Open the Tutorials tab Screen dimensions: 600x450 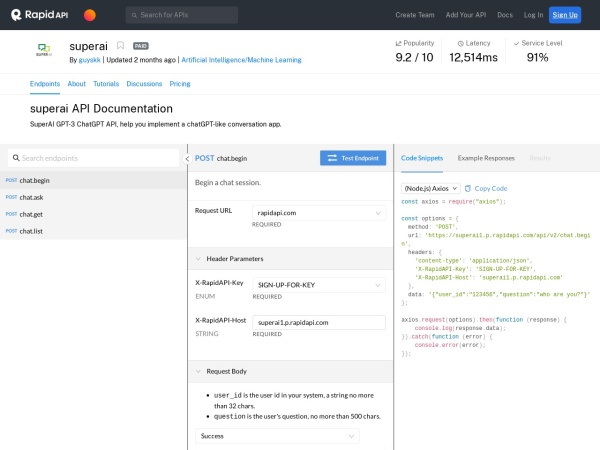point(106,84)
